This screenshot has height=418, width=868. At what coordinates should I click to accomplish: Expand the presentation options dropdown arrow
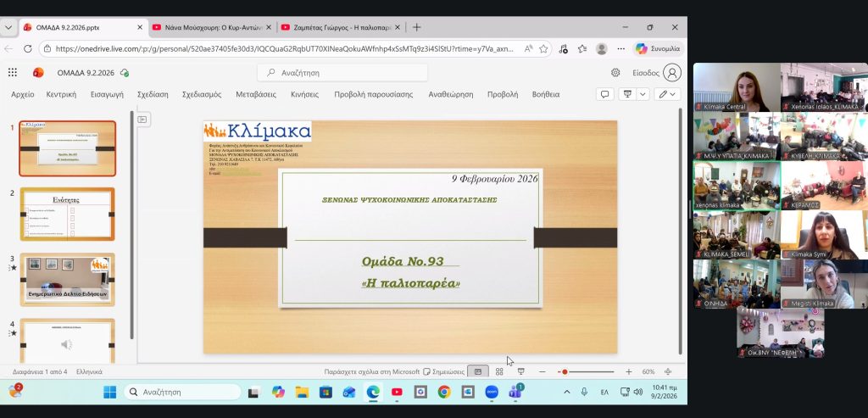pyautogui.click(x=643, y=94)
